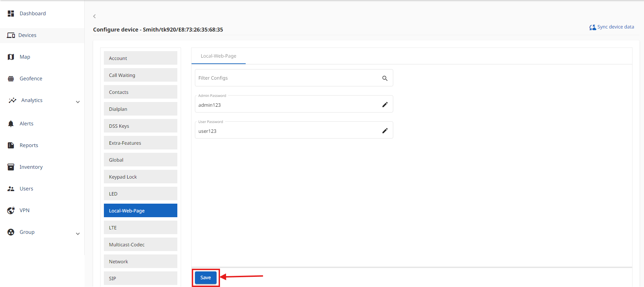Select the Call Waiting section
644x287 pixels.
[x=140, y=75]
